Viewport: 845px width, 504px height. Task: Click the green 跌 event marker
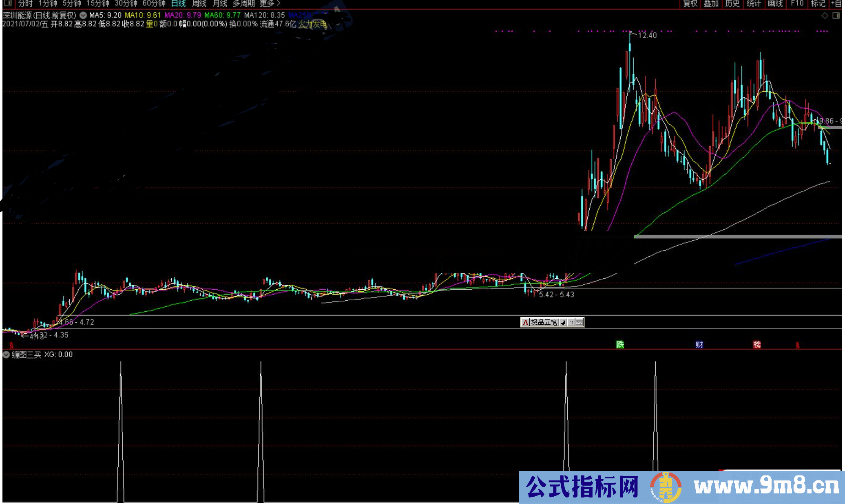(x=620, y=345)
